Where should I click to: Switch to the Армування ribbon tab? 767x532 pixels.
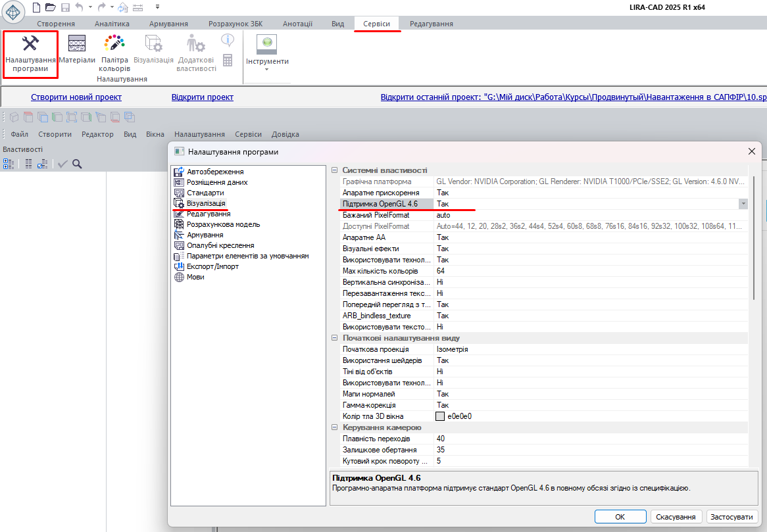coord(168,24)
